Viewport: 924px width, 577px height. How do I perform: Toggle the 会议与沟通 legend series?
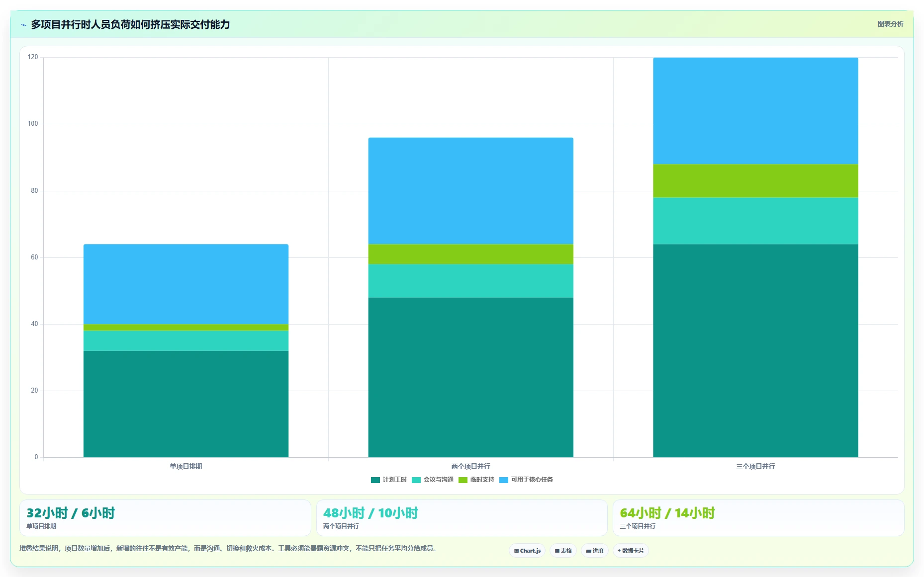433,480
